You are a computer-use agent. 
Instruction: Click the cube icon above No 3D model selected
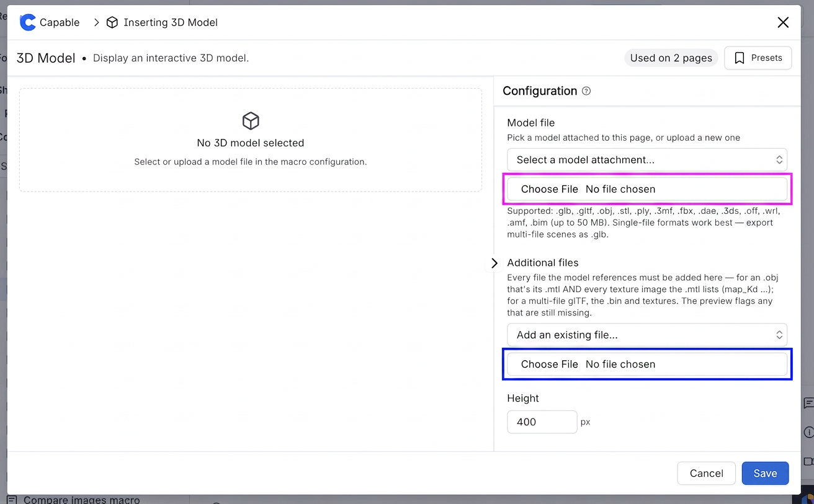point(251,121)
